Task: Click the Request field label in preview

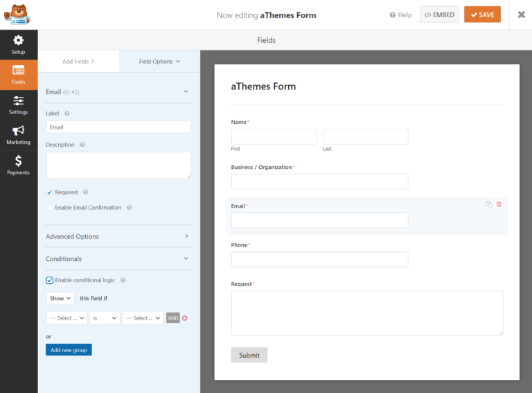Action: tap(241, 284)
